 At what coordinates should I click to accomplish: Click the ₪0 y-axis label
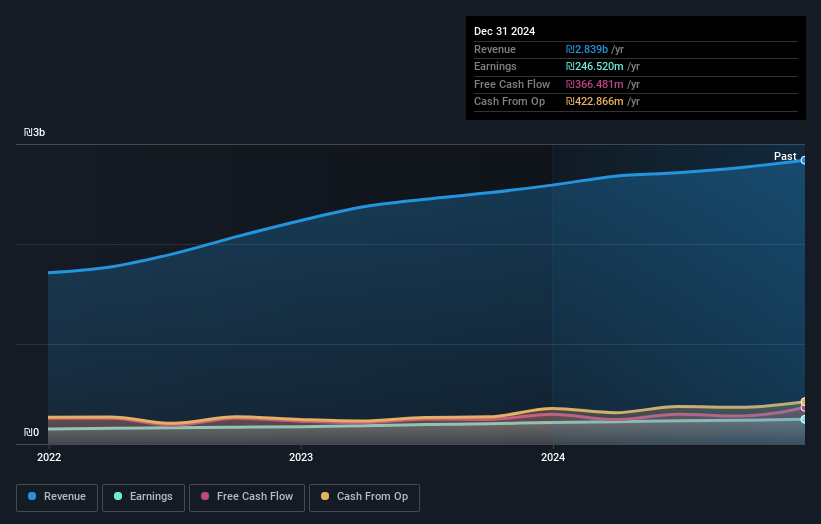[x=31, y=432]
